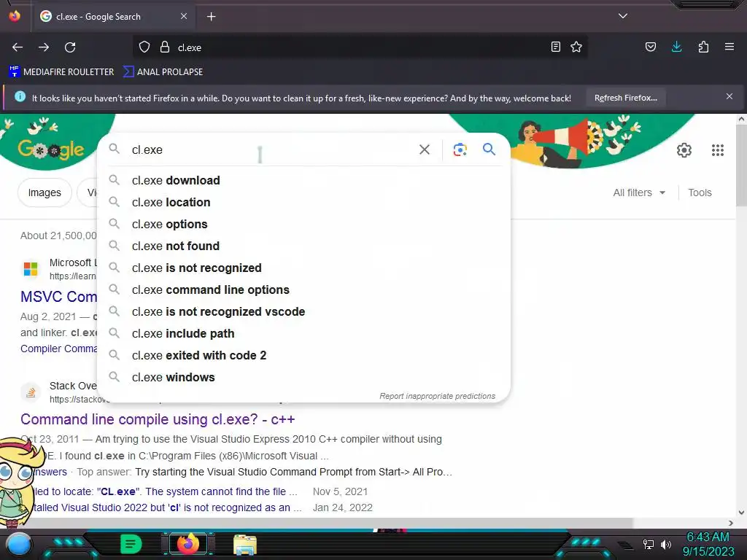Search by image with the camera lens icon
747x560 pixels.
(460, 149)
